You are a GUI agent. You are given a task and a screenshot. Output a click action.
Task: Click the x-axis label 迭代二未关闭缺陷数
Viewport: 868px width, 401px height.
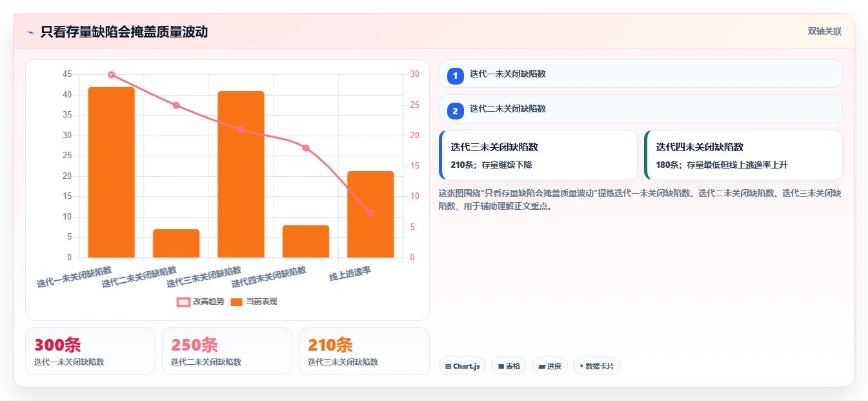[x=139, y=276]
